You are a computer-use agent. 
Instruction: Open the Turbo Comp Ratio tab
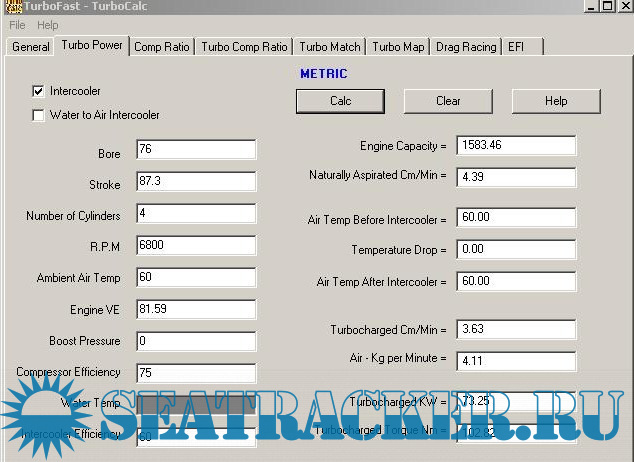[244, 47]
